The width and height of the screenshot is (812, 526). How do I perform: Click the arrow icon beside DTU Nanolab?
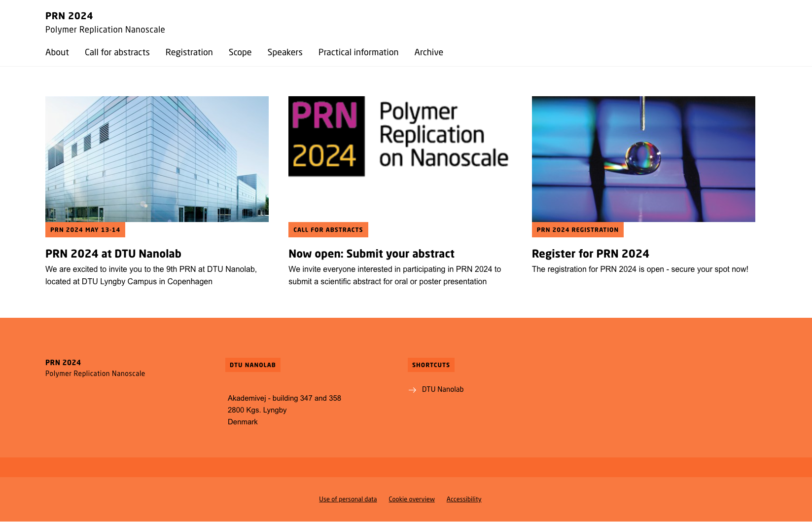pyautogui.click(x=413, y=390)
